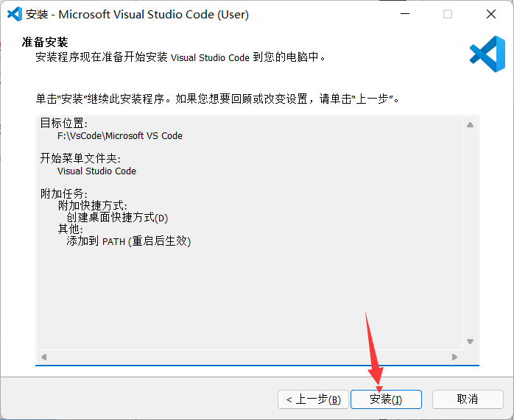Click the scroll-down arrow in summary box

pyautogui.click(x=470, y=341)
